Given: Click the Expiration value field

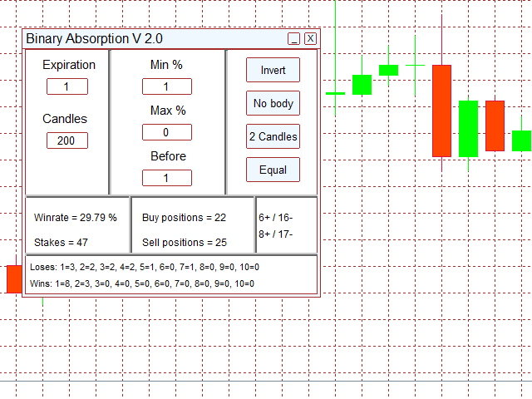Looking at the screenshot, I should click(67, 86).
